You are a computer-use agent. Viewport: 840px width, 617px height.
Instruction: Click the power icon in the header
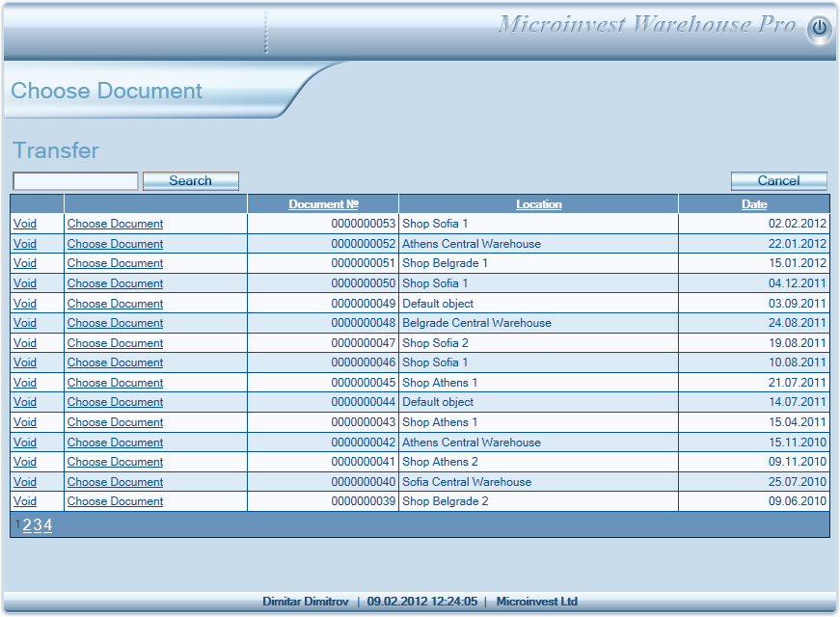tap(819, 27)
